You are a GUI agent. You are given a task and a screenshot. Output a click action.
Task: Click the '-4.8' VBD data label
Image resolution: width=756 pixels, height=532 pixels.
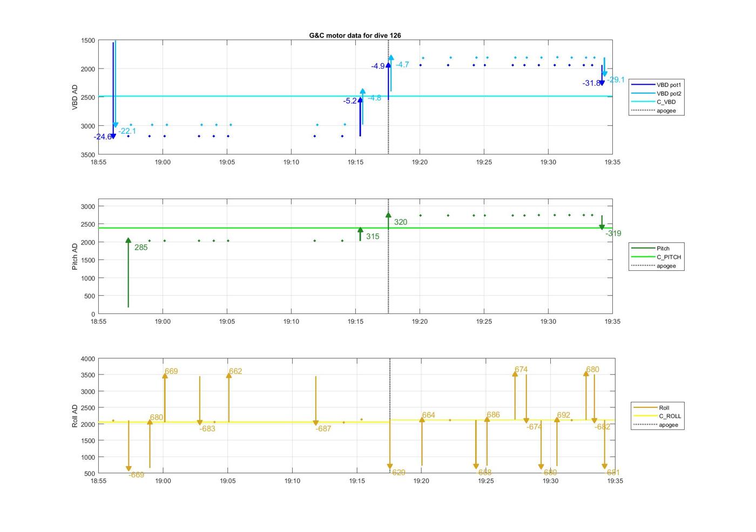374,98
